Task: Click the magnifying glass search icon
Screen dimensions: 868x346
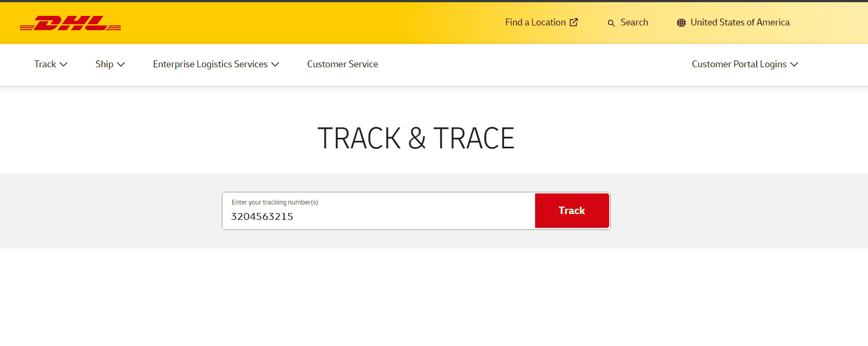Action: click(x=611, y=23)
